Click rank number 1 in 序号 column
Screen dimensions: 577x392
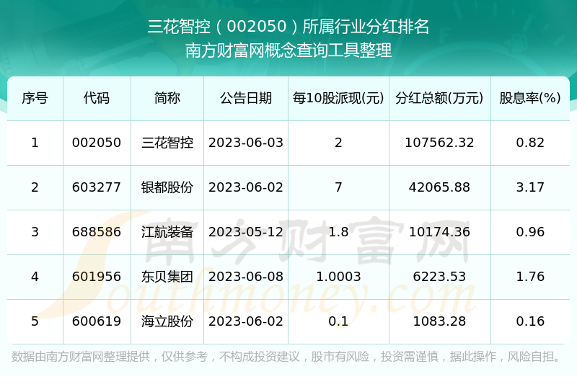point(35,143)
